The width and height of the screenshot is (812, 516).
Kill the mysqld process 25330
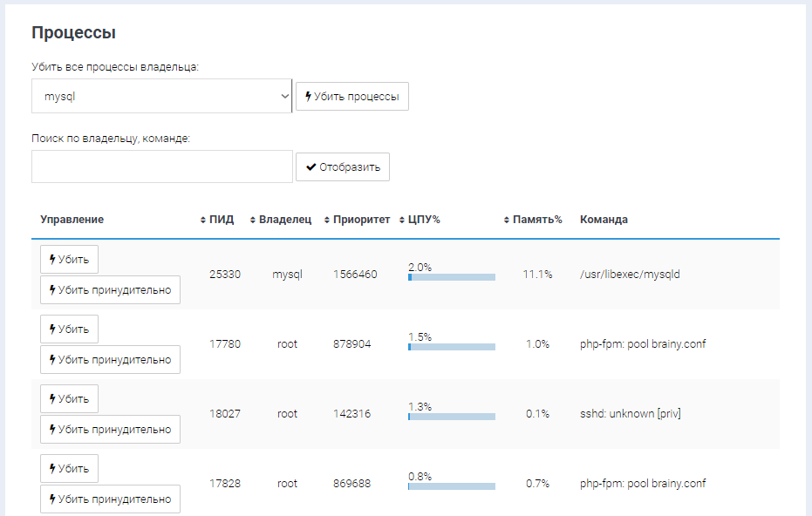(x=70, y=259)
